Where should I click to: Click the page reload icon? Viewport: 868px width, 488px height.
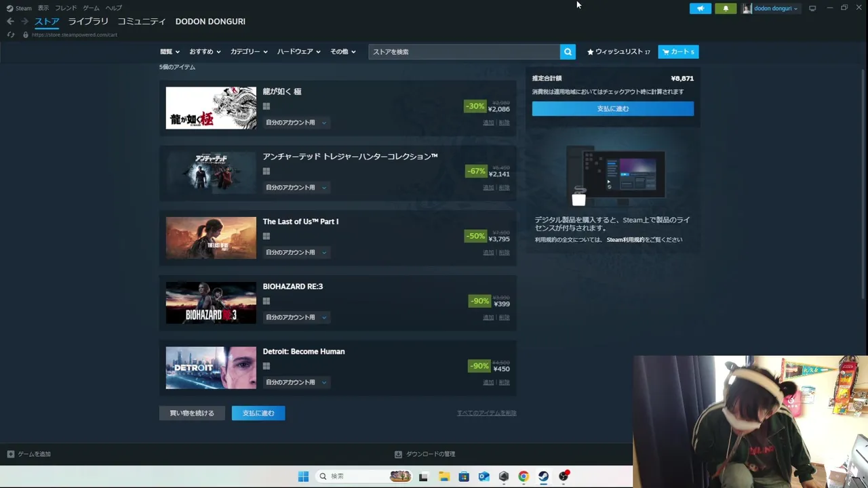[10, 35]
